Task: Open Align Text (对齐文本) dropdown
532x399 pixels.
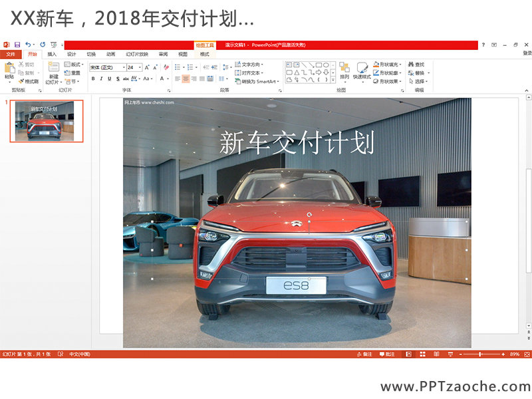Action: pos(249,73)
